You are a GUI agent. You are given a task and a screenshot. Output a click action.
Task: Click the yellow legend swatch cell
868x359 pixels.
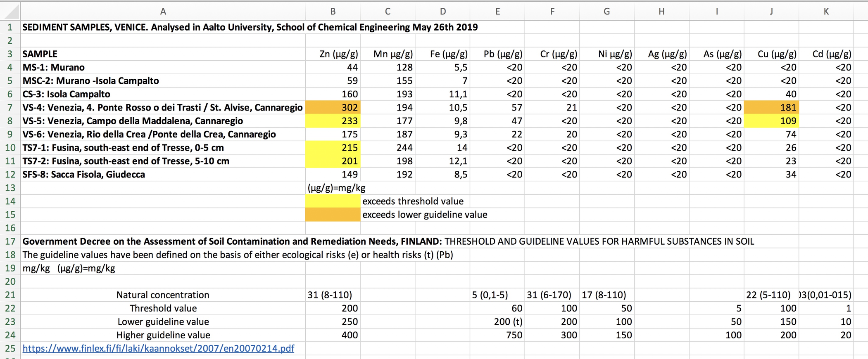[333, 201]
